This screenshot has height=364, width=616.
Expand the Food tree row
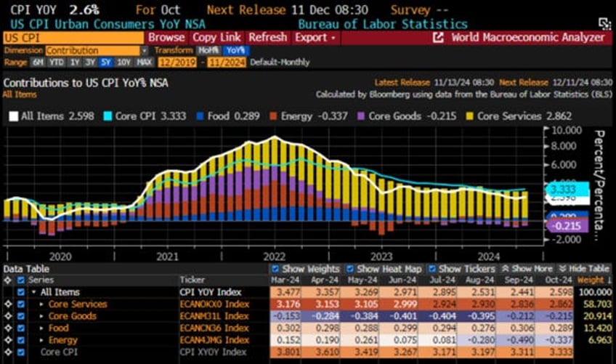(41, 328)
